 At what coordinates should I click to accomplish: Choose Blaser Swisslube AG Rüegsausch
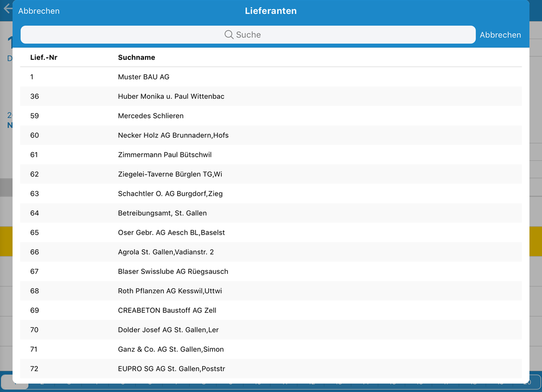click(x=270, y=271)
